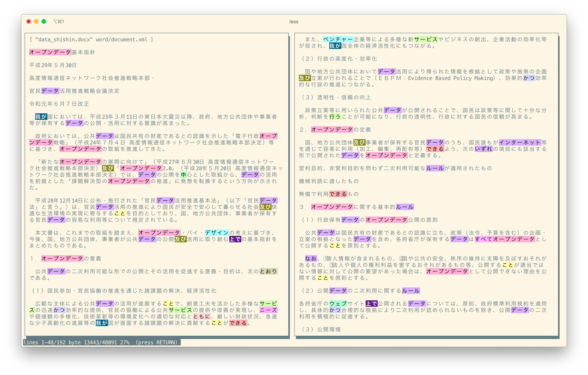
Task: Click the highlighted word 'インターネット'
Action: [x=520, y=143]
